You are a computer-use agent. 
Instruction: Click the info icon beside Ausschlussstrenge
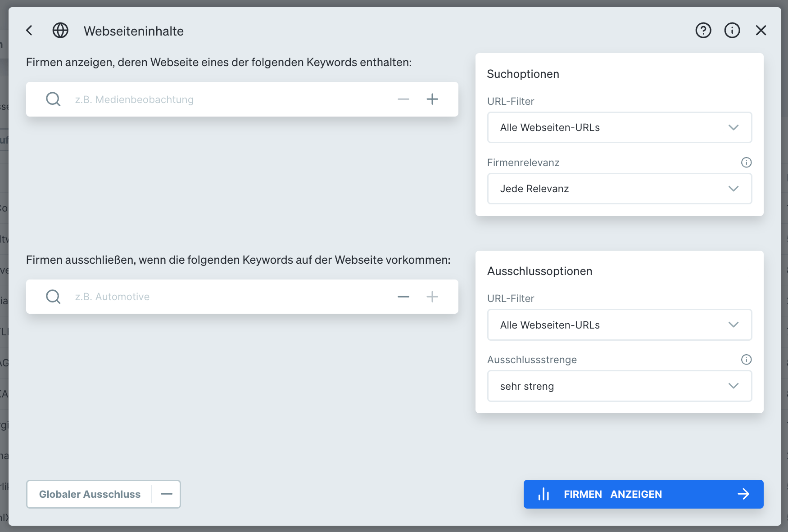click(746, 359)
